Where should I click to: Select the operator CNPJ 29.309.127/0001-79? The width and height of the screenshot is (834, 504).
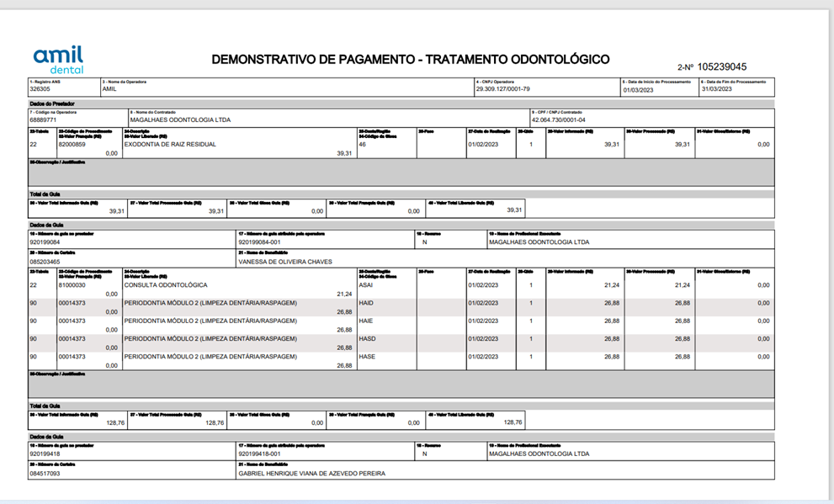(502, 88)
